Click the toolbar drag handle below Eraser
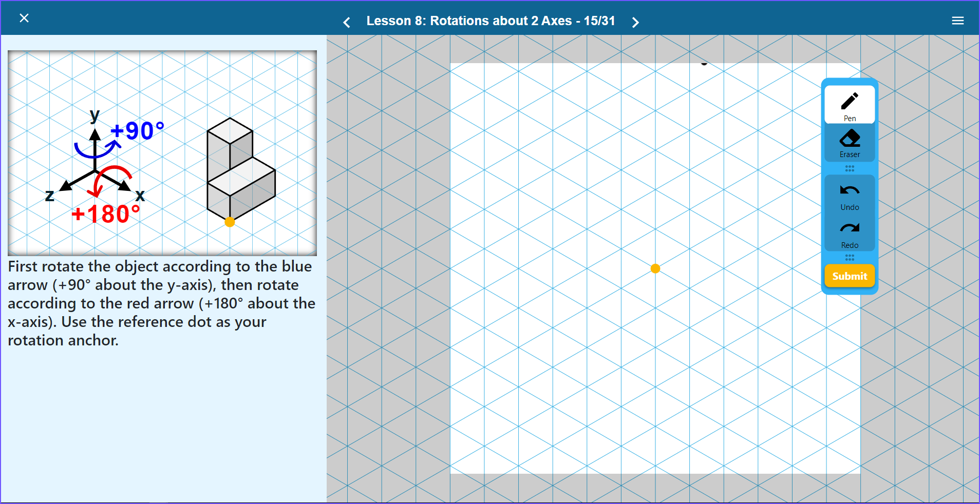Image resolution: width=980 pixels, height=504 pixels. [x=850, y=168]
